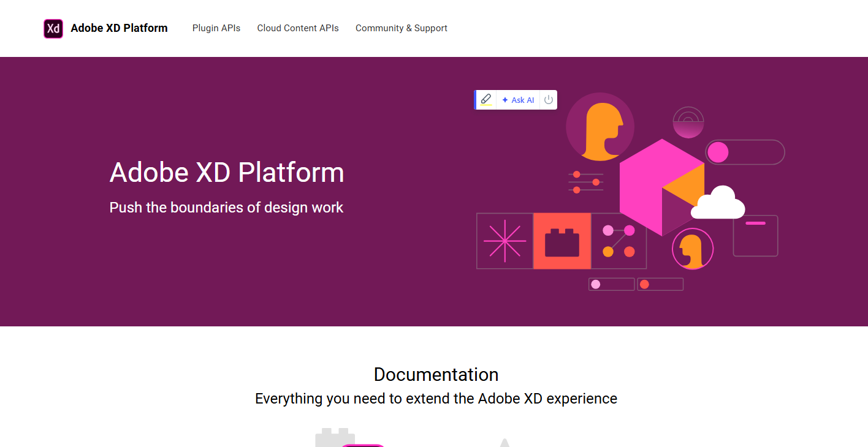Click the Adobe XD logo icon
The height and width of the screenshot is (447, 868).
[53, 28]
